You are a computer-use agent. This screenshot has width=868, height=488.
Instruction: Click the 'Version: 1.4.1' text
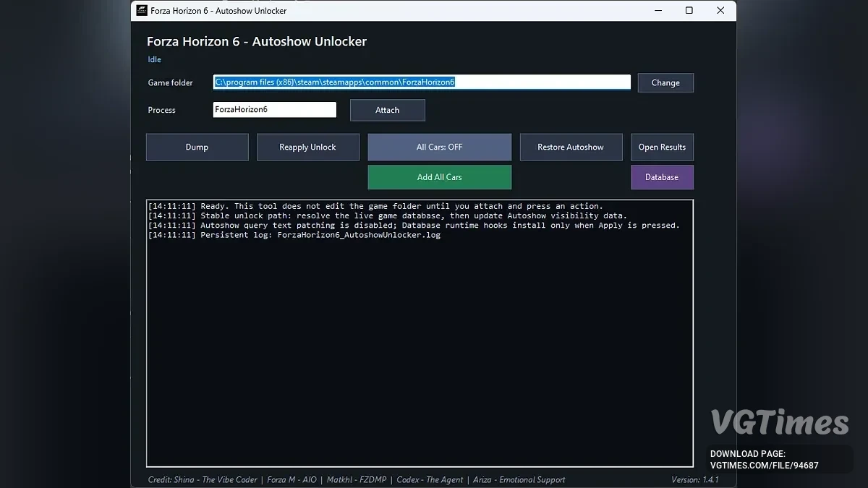coord(695,479)
